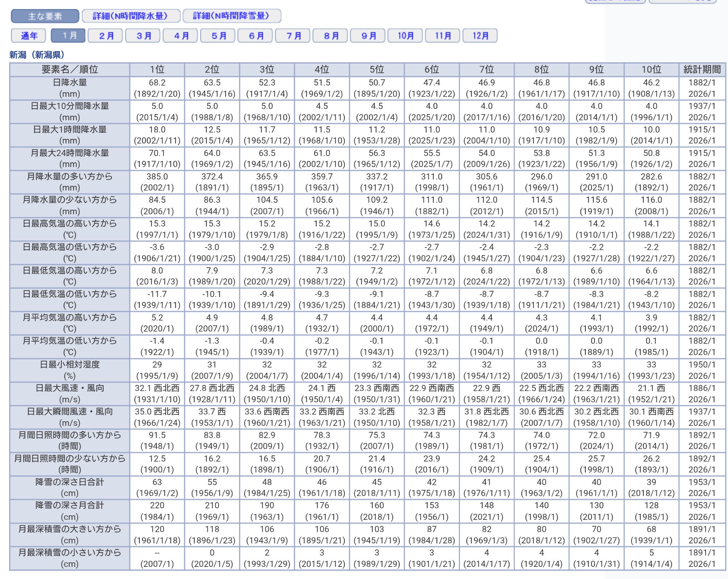Click the 要素名／順位 header cell
This screenshot has height=579, width=728.
coord(70,70)
